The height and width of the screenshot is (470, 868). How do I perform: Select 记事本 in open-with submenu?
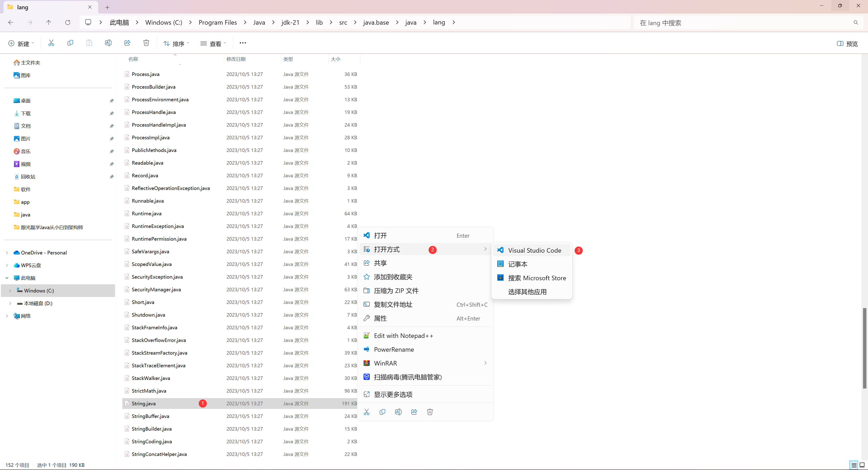532,264
